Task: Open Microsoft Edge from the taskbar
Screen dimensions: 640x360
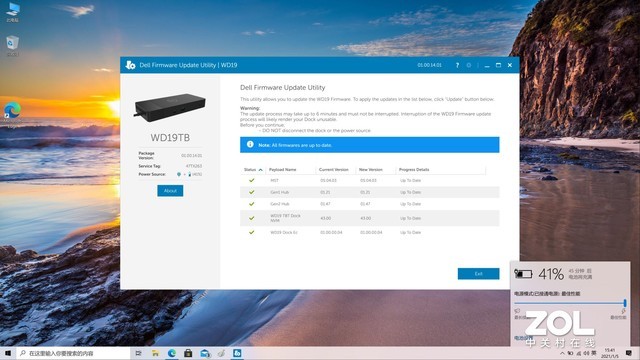Action: (172, 353)
